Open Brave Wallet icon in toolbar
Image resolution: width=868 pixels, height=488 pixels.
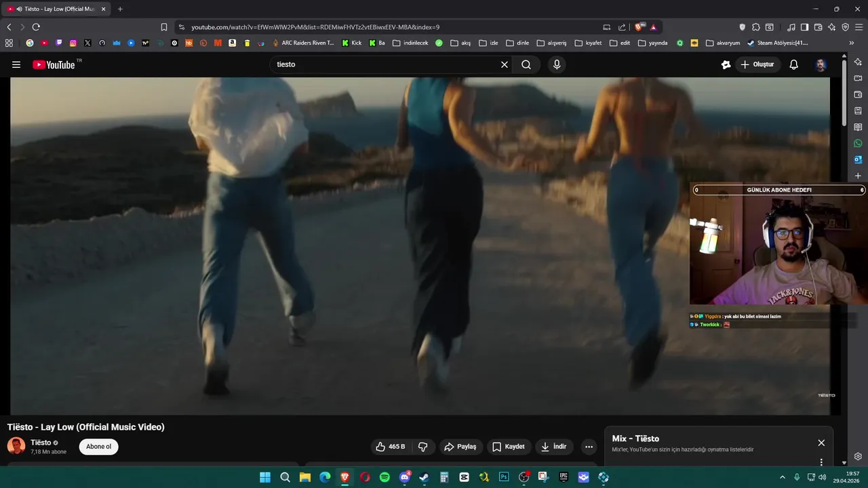pyautogui.click(x=818, y=27)
